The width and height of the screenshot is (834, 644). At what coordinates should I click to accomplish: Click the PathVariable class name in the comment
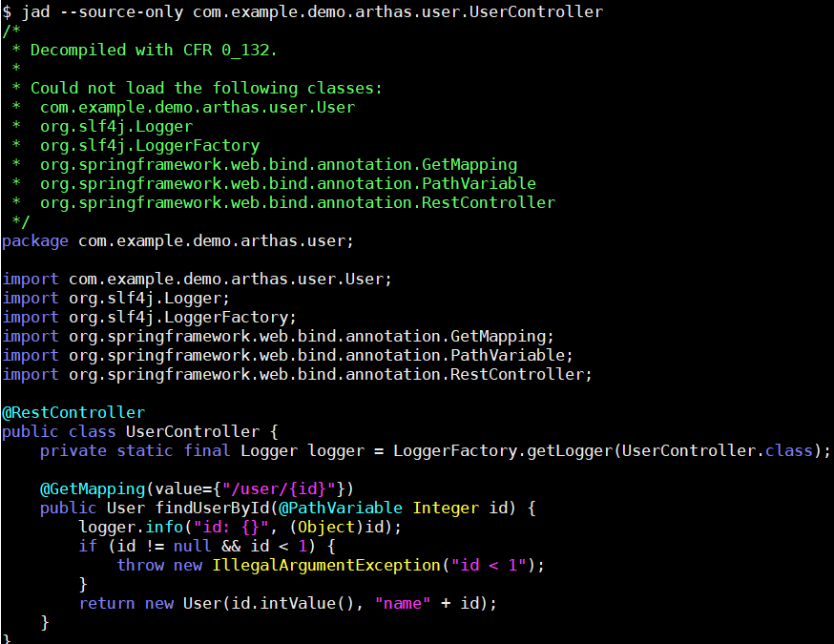(x=479, y=184)
